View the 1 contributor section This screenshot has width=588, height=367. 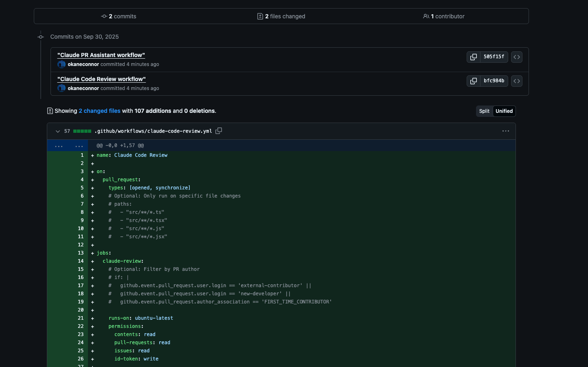[x=444, y=16]
